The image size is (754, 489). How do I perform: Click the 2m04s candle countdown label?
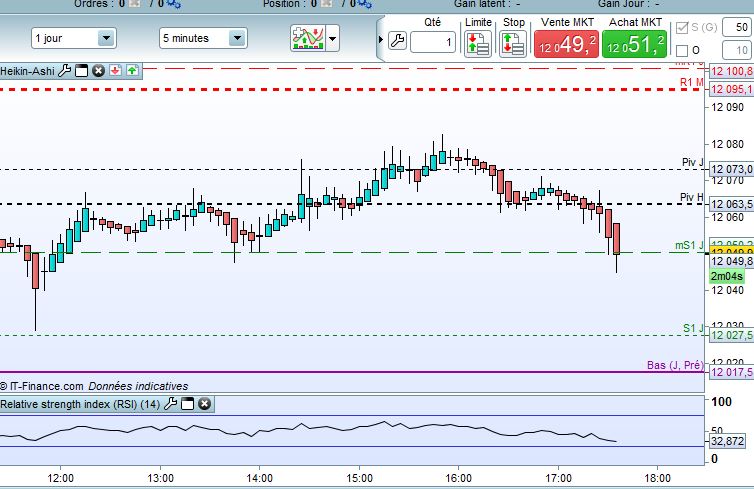point(727,276)
